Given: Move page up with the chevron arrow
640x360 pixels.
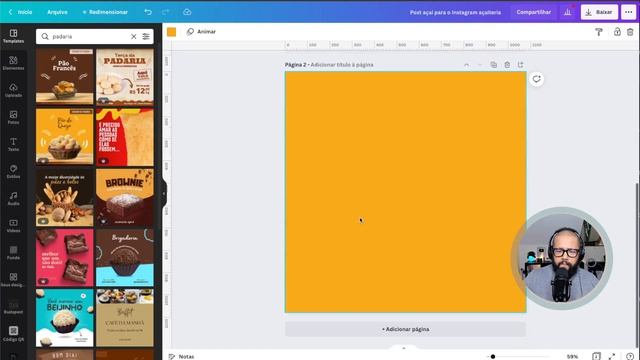Looking at the screenshot, I should (467, 65).
